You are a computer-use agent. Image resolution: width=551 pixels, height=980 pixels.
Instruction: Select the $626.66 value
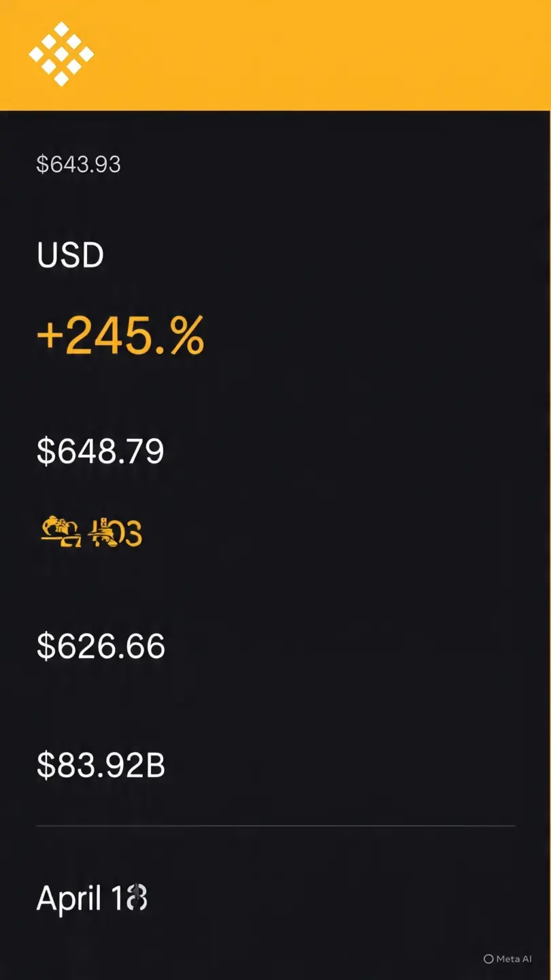coord(101,646)
